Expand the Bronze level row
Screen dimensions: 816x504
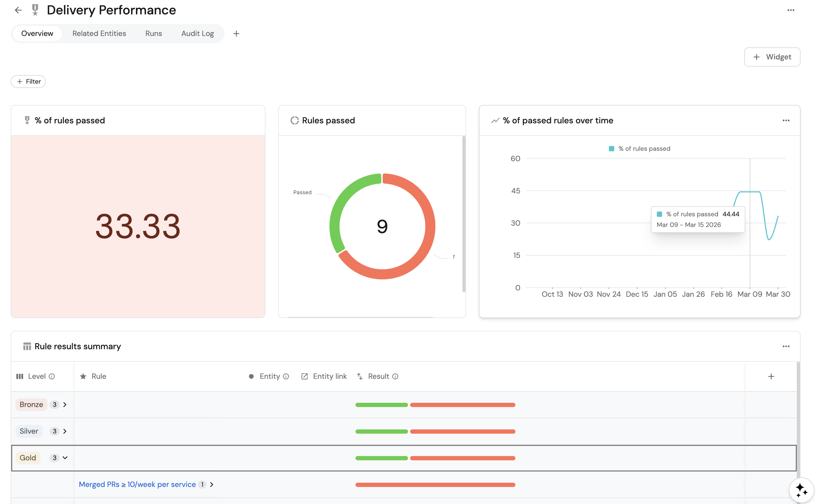(x=65, y=404)
